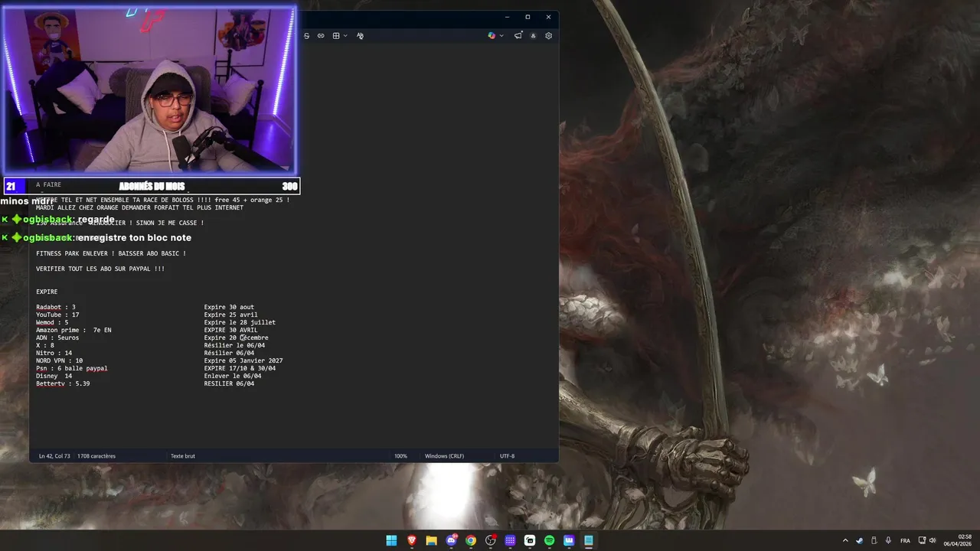Click the text 'Disney 14'
This screenshot has width=980, height=551.
pyautogui.click(x=54, y=376)
